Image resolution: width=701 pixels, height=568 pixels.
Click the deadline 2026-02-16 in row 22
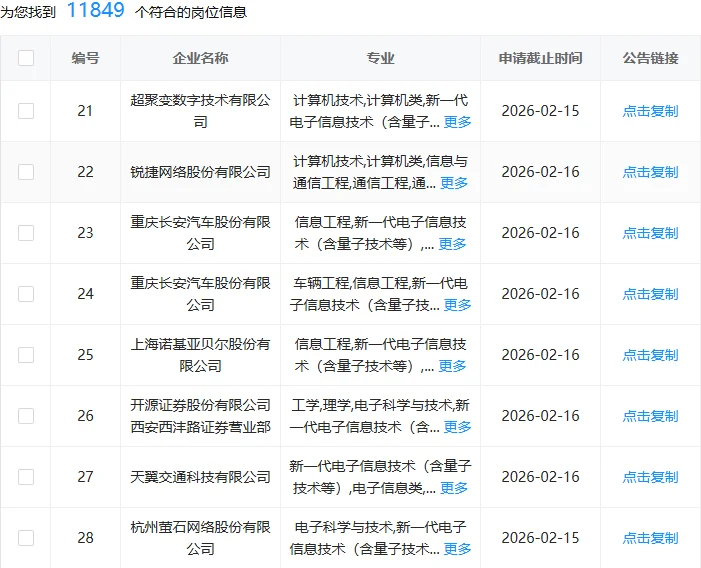click(541, 172)
